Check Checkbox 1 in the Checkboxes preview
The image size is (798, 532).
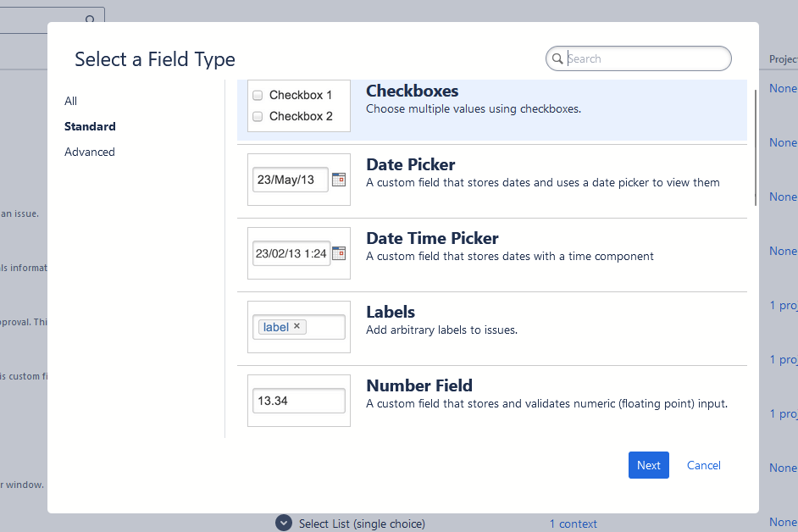click(257, 95)
